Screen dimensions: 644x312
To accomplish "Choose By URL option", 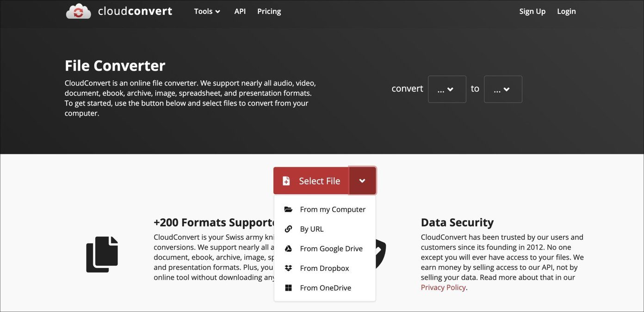I will point(325,229).
